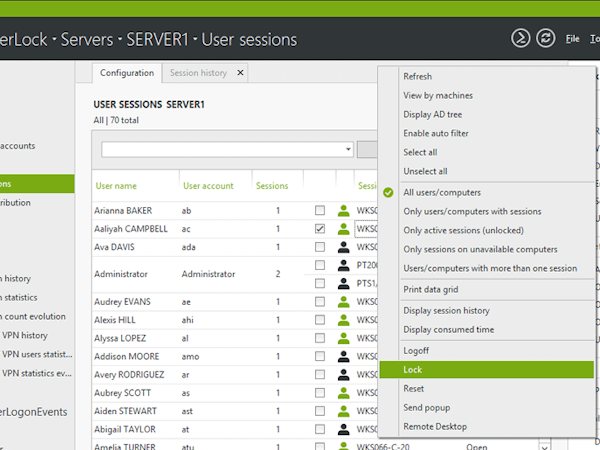The image size is (600, 450).
Task: Uncheck Aaliyah CAMPBELL's session checkbox
Action: click(320, 229)
